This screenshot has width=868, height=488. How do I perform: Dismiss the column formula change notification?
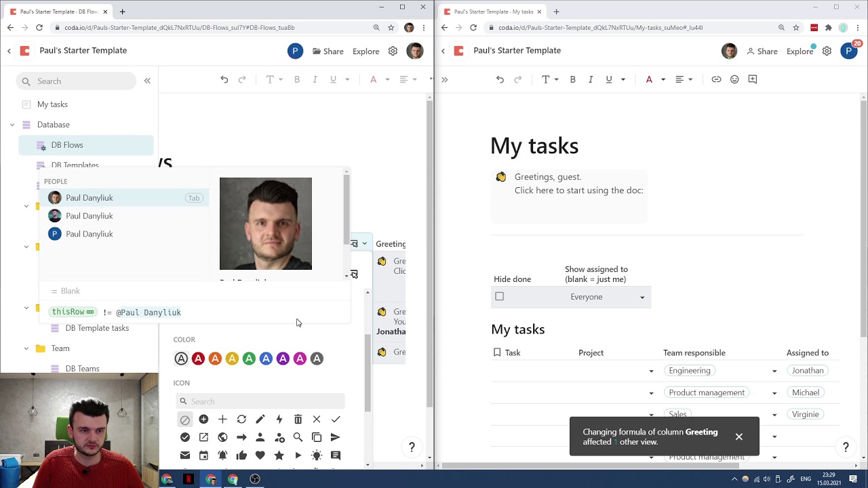click(739, 436)
